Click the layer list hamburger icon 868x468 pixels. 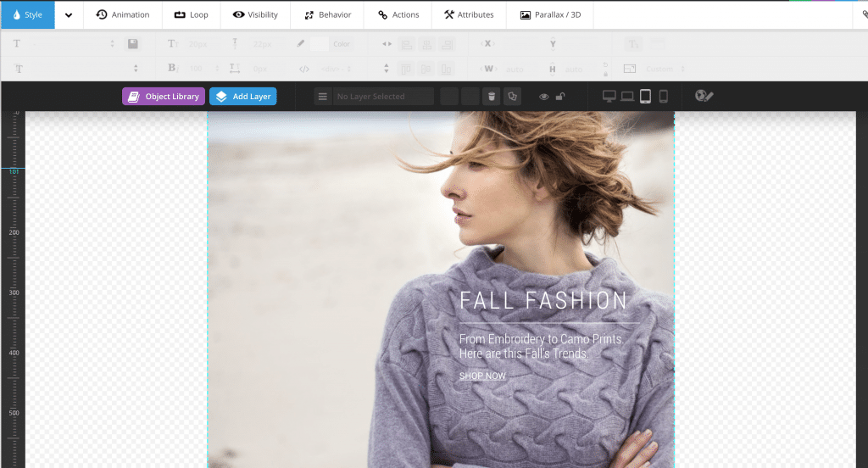coord(322,97)
